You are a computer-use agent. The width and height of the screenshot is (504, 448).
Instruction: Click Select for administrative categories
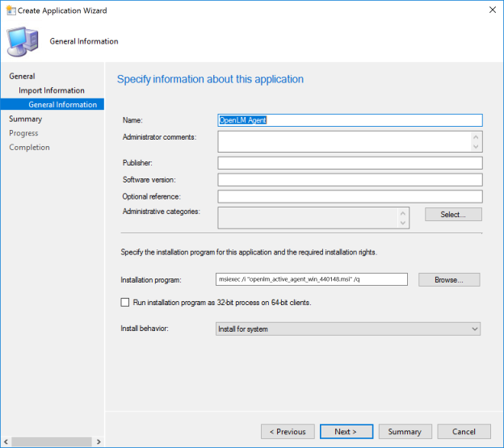pyautogui.click(x=452, y=214)
